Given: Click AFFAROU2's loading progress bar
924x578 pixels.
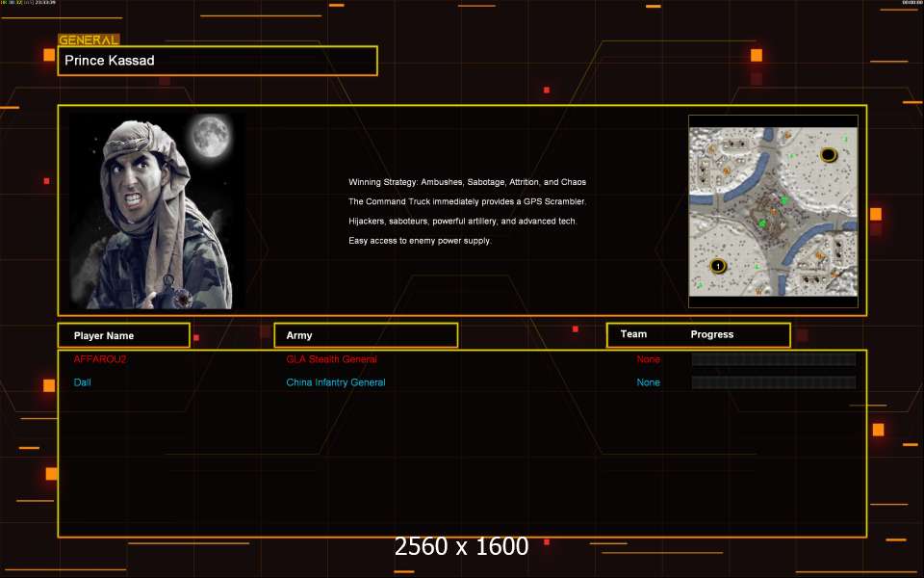Looking at the screenshot, I should [773, 359].
